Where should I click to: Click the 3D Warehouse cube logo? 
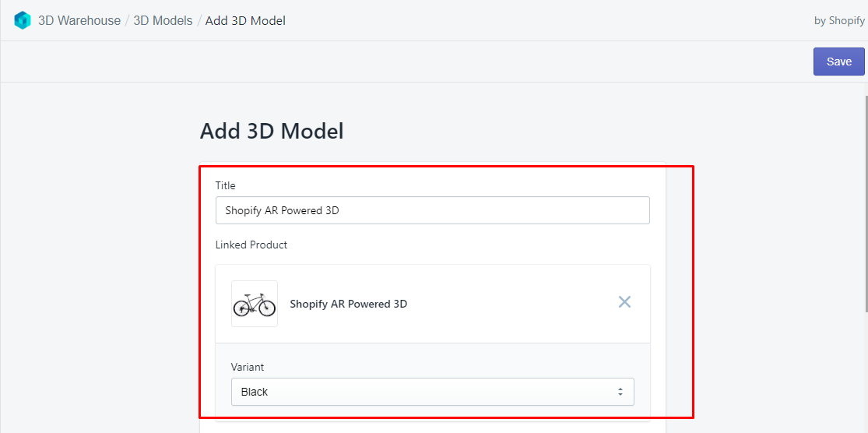click(x=22, y=21)
